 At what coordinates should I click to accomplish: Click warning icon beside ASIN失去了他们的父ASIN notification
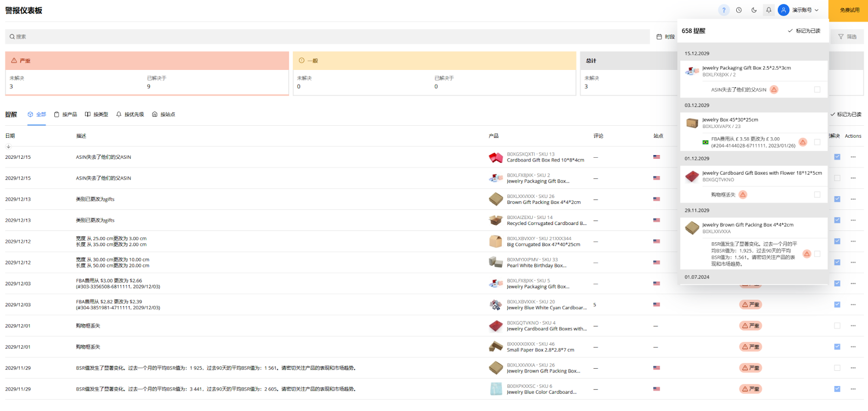point(774,89)
